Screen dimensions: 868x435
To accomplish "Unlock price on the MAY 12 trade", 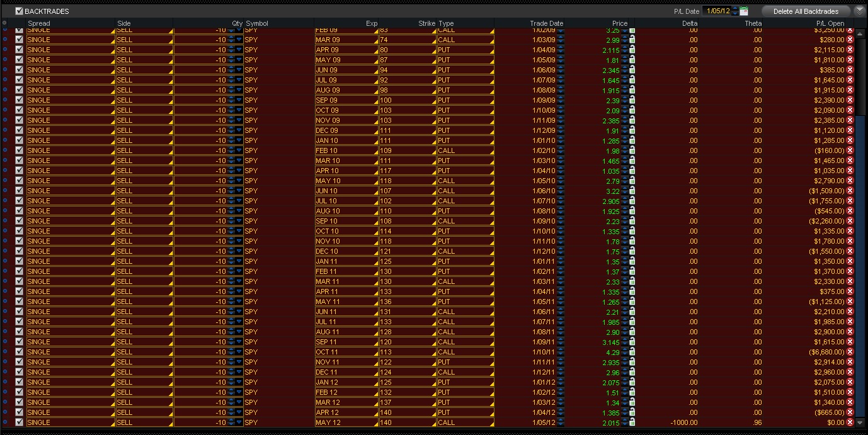I will 632,422.
